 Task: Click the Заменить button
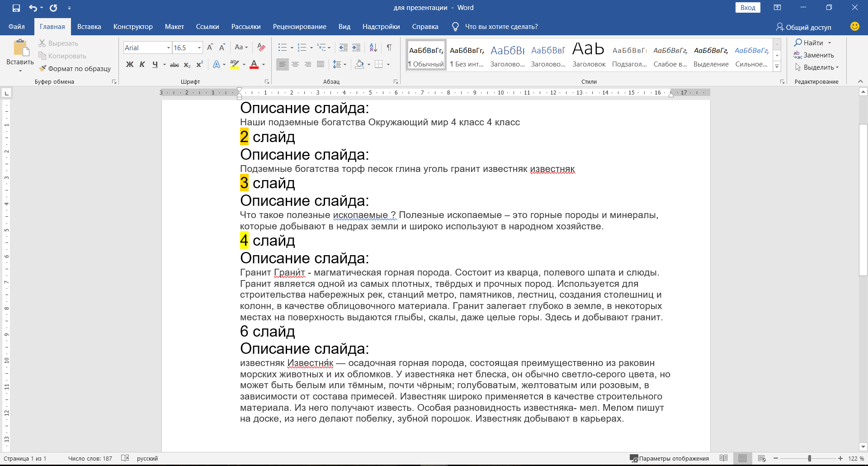pyautogui.click(x=814, y=55)
